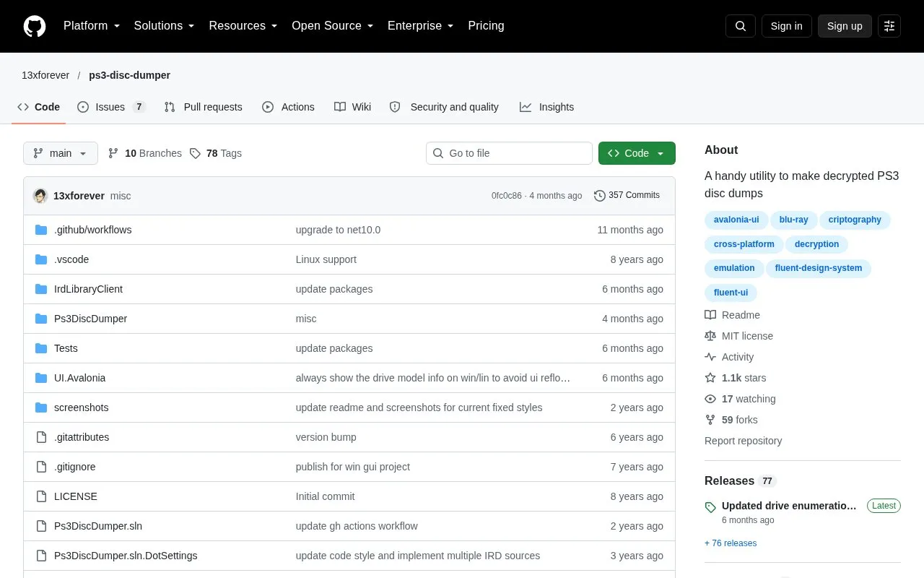Open the + 76 releases link
This screenshot has height=578, width=924.
pos(731,543)
